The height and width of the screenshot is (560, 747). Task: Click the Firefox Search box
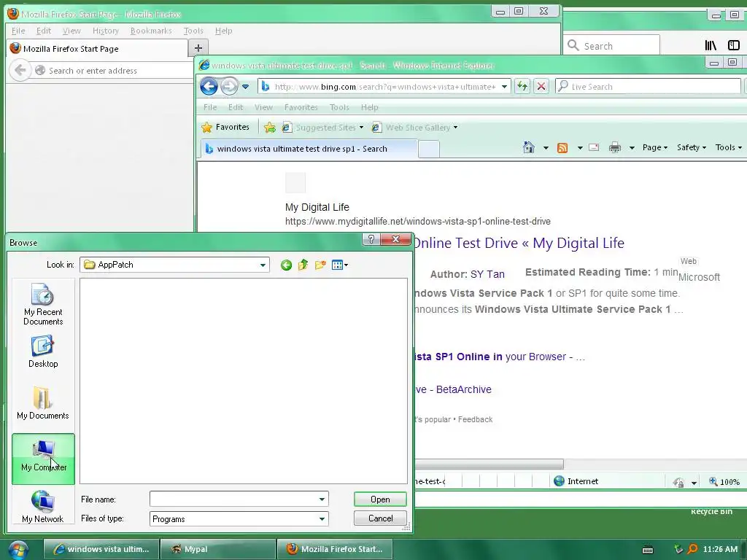point(612,46)
